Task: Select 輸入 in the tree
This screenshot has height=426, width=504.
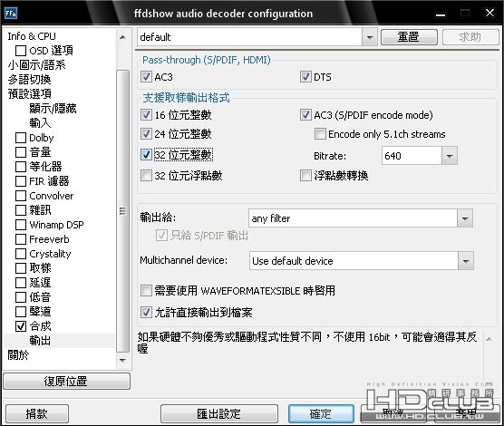Action: [40, 123]
